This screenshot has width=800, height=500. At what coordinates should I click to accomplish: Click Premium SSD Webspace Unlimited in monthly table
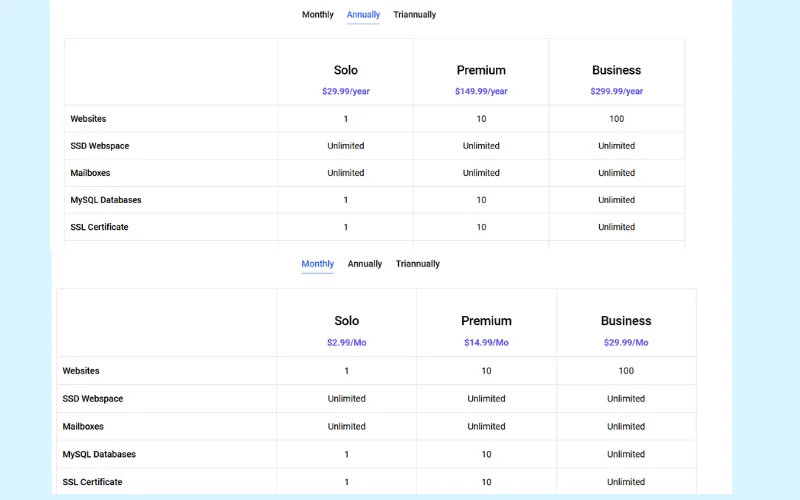click(486, 398)
